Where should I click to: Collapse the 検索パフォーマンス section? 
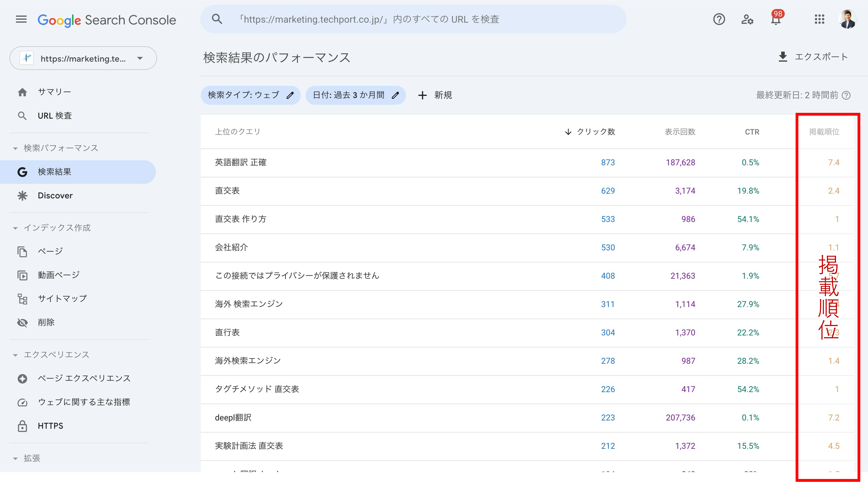coord(15,148)
